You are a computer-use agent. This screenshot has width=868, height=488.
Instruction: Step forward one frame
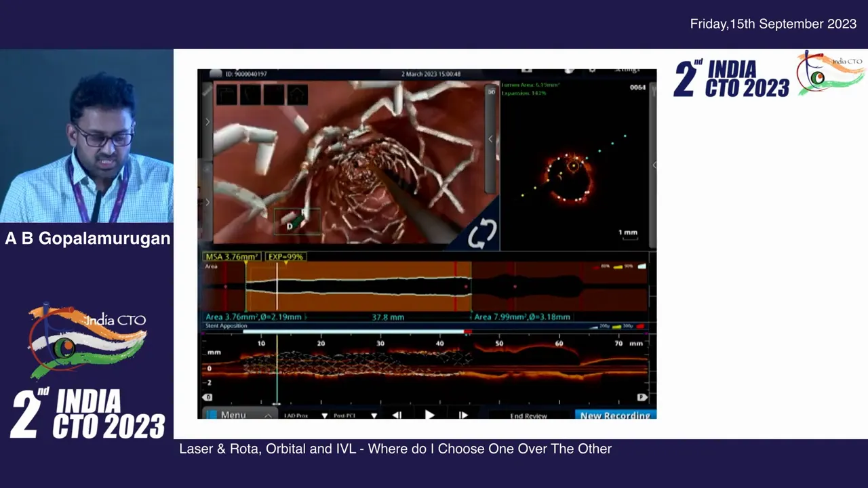coord(463,415)
